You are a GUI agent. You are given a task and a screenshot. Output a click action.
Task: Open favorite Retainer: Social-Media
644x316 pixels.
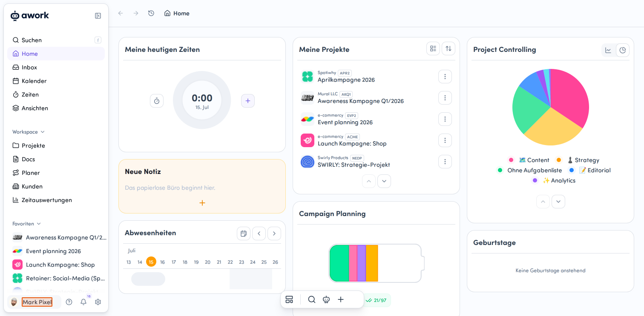pos(56,278)
